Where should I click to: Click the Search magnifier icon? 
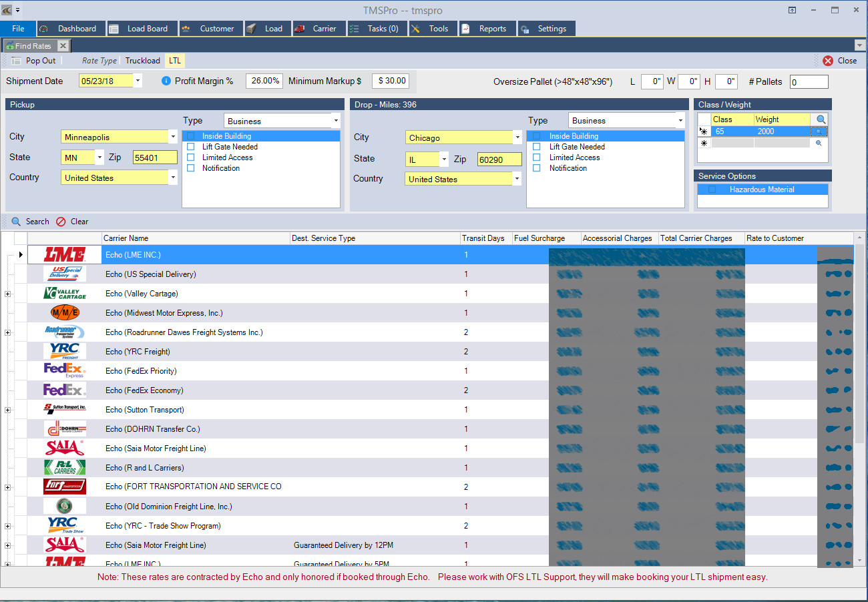pos(16,222)
